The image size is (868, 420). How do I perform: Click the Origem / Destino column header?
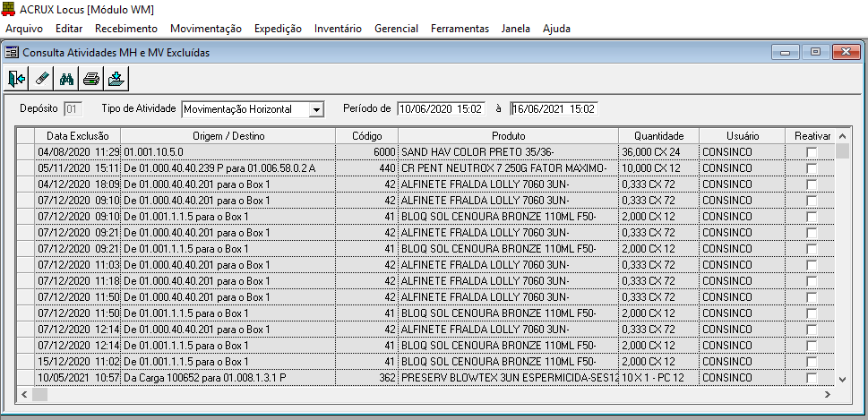228,135
